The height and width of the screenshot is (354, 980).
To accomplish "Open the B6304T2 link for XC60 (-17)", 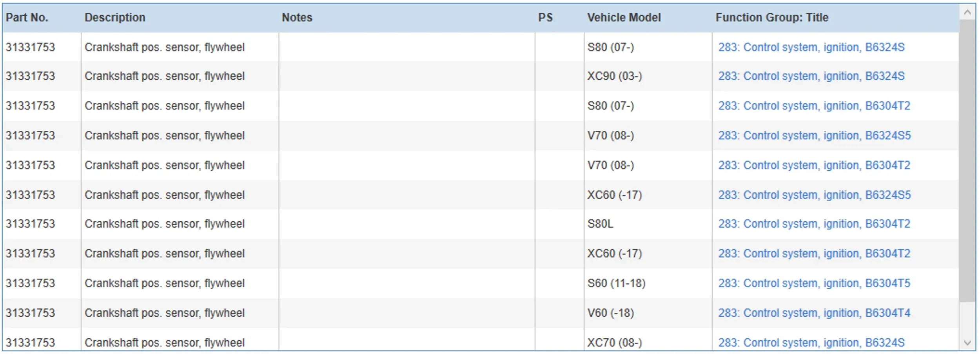I will tap(814, 254).
